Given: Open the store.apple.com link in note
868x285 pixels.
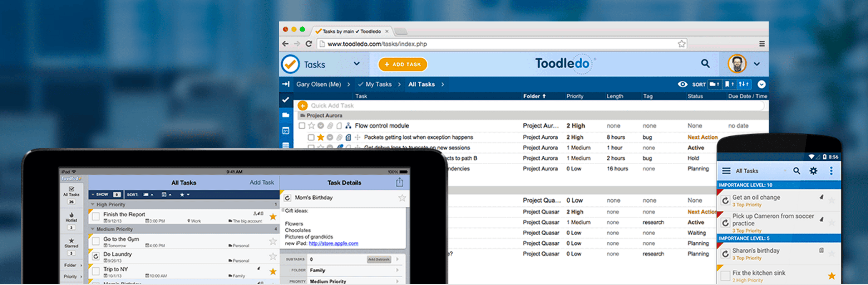Looking at the screenshot, I should click(x=333, y=243).
